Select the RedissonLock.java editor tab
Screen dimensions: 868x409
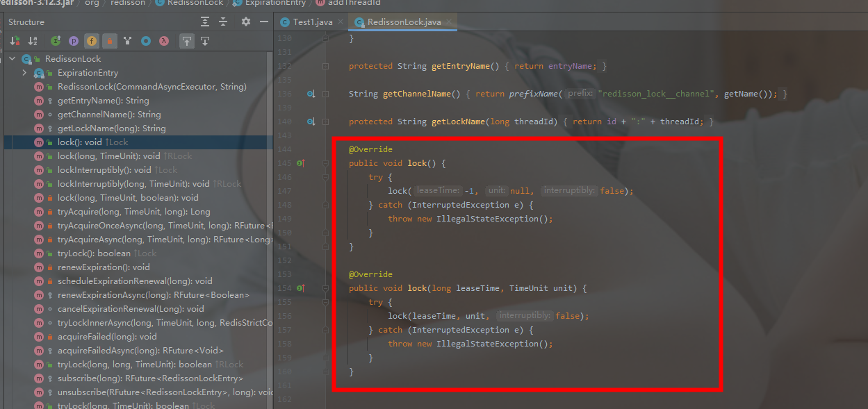tap(403, 22)
